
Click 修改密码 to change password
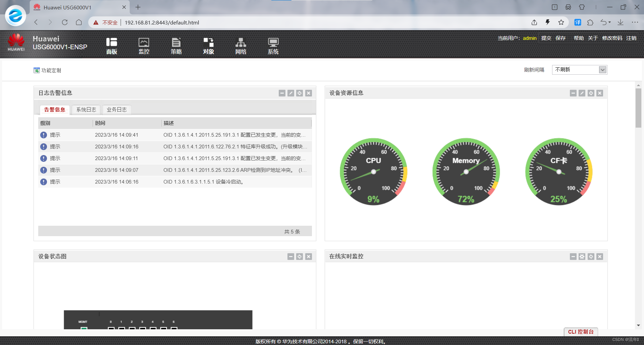[612, 38]
